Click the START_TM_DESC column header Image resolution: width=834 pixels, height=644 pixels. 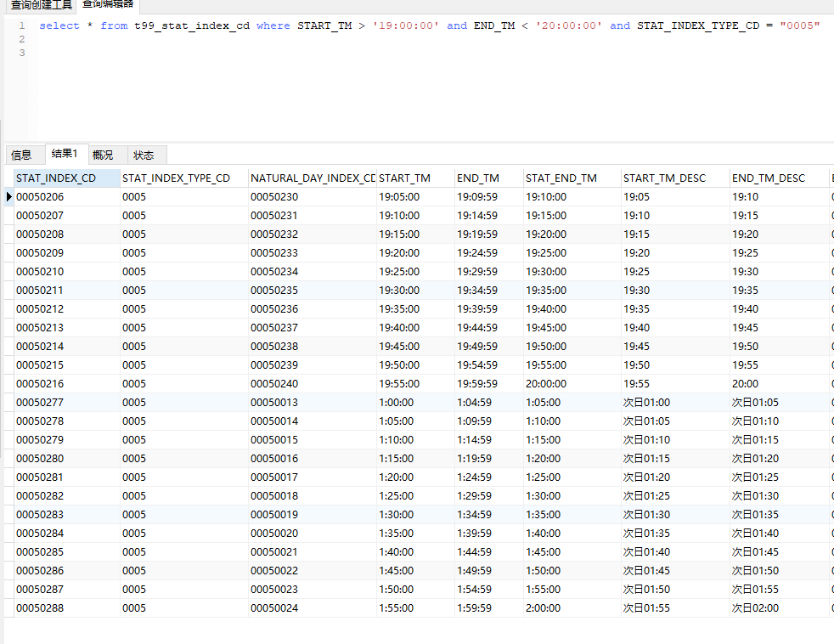(675, 178)
